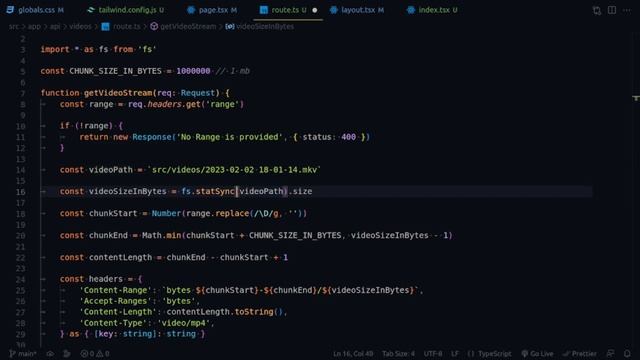640x360 pixels.
Task: Click the api breadcrumb segment
Action: (x=55, y=27)
